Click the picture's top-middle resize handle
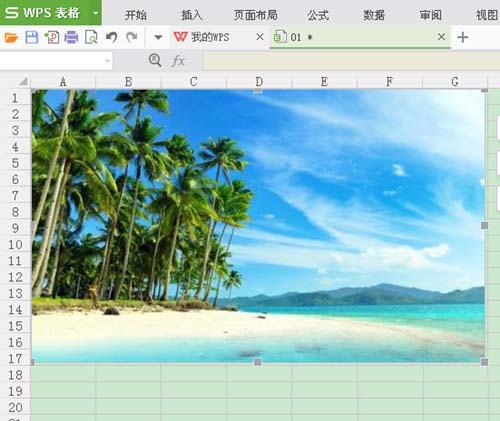This screenshot has height=421, width=500. click(258, 90)
